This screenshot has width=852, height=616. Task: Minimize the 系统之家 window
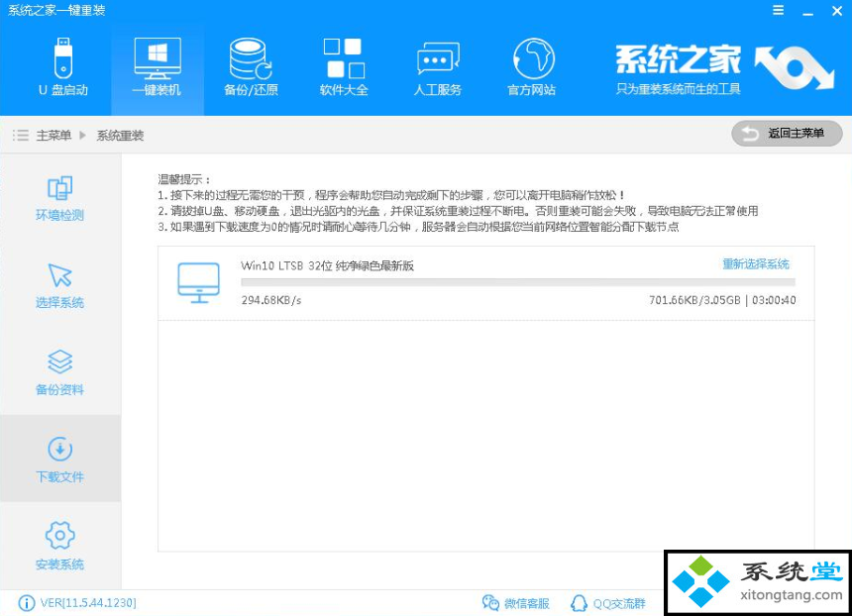coord(808,12)
